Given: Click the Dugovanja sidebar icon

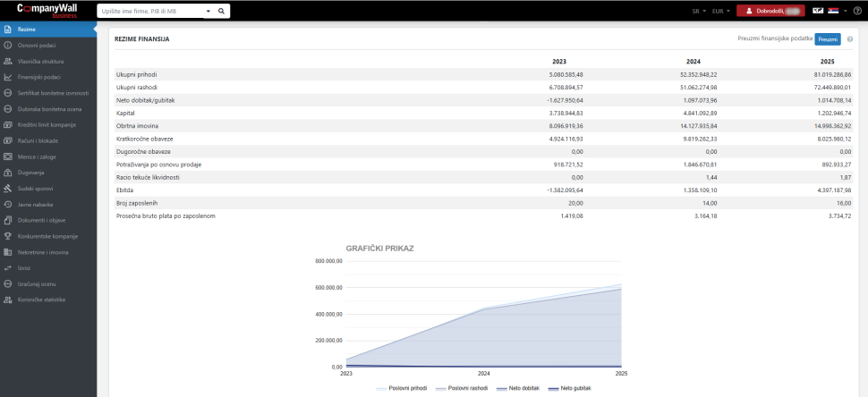Looking at the screenshot, I should pos(8,173).
